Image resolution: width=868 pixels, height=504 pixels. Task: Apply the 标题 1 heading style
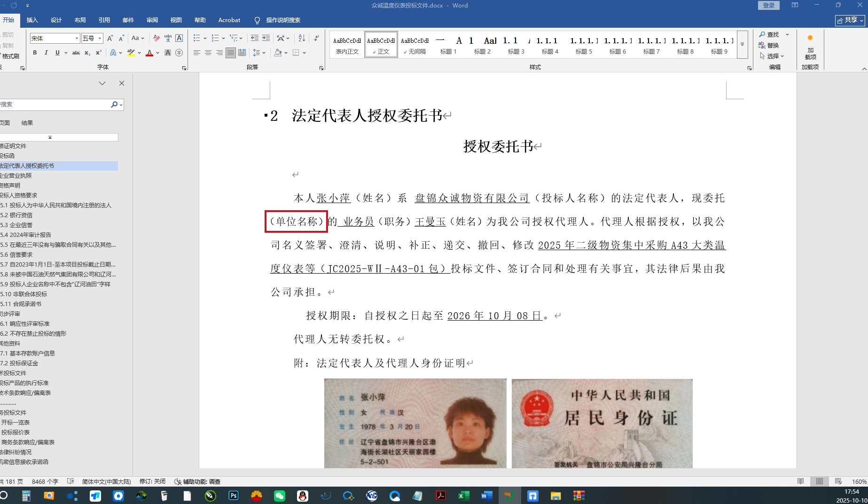click(448, 45)
